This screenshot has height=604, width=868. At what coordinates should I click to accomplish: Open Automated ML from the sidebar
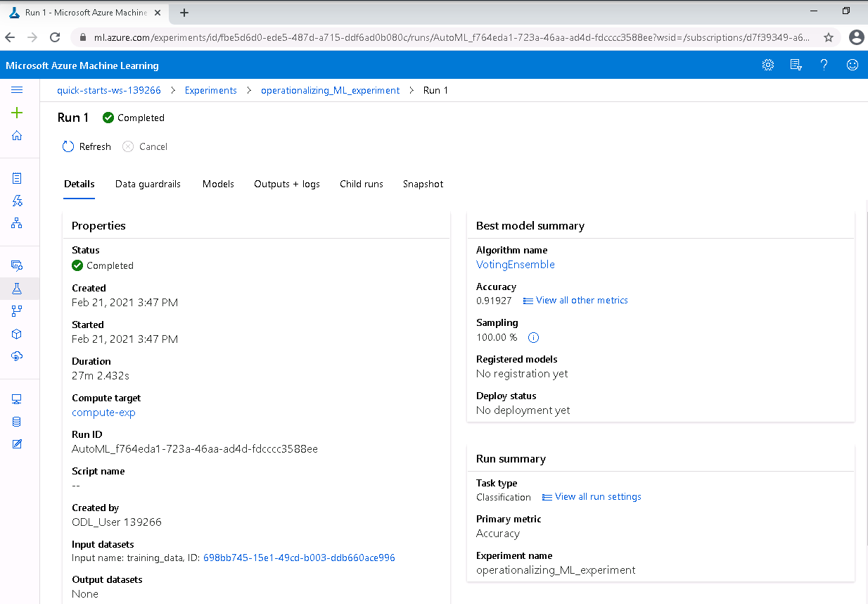[17, 200]
